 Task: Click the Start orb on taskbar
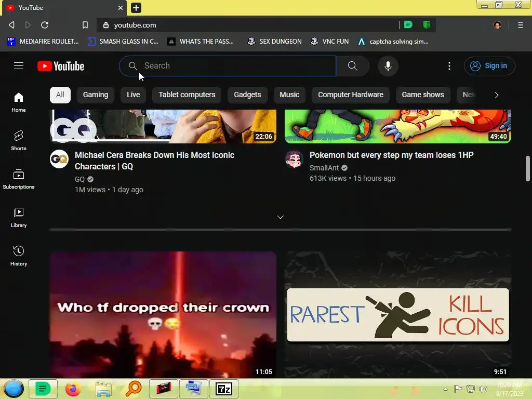coord(14,389)
